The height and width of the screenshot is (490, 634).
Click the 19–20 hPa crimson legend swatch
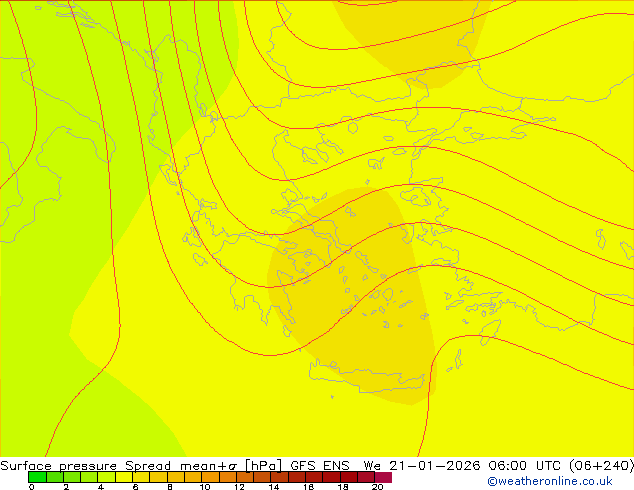(x=366, y=477)
